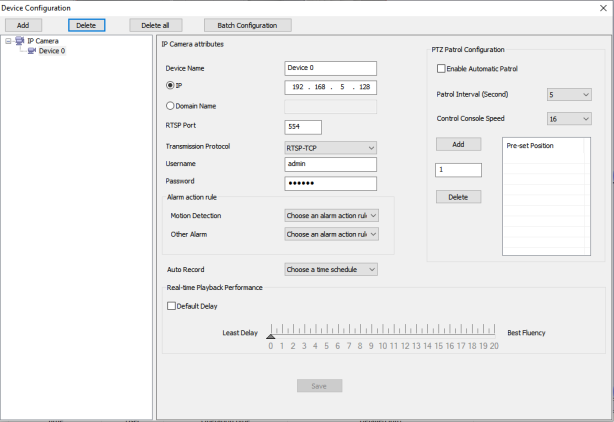The image size is (614, 422).
Task: Open the Other Alarm rule dropdown
Action: pos(332,234)
